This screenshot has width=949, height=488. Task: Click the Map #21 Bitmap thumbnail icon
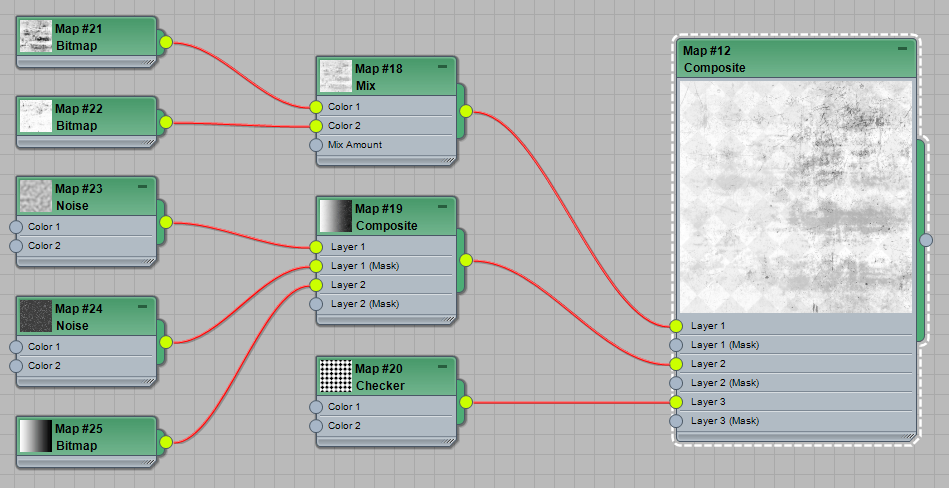(36, 37)
